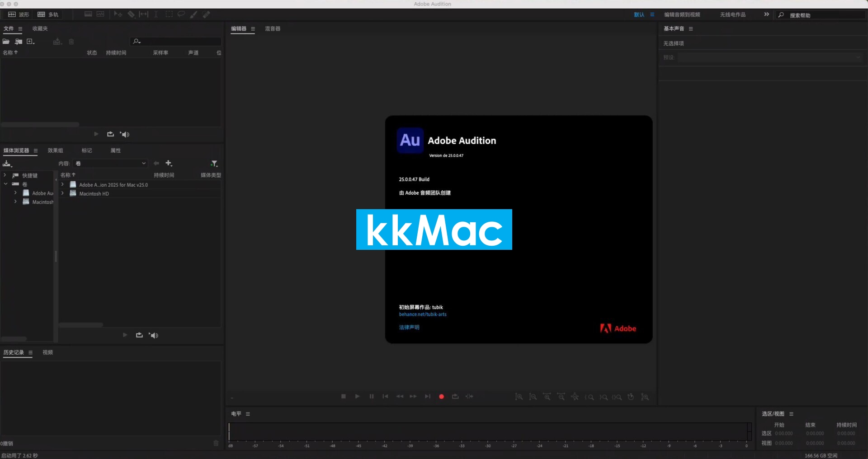Switch to the 效果组 tab
The height and width of the screenshot is (459, 868).
click(55, 150)
